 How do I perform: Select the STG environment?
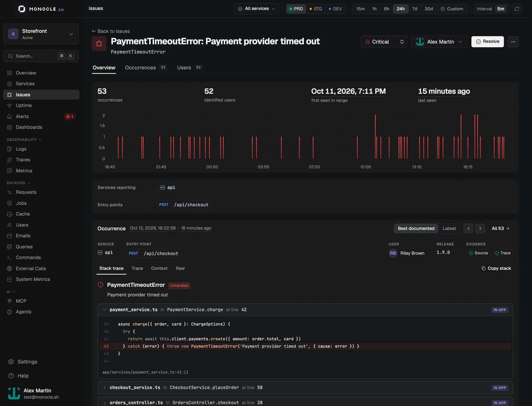(x=316, y=9)
